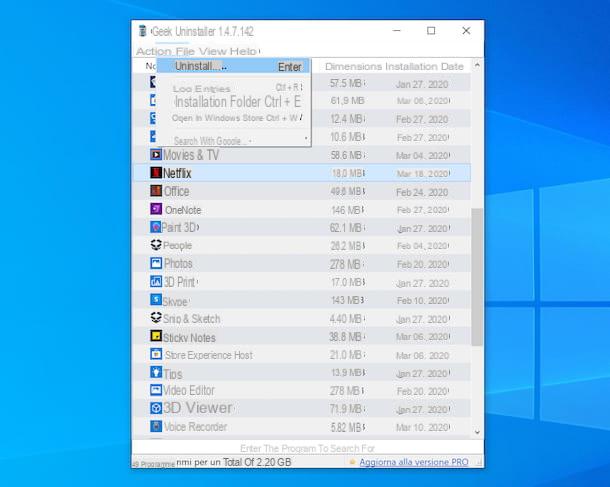Screen dimensions: 610x487
Task: Click the Skype app icon
Action: click(x=156, y=300)
